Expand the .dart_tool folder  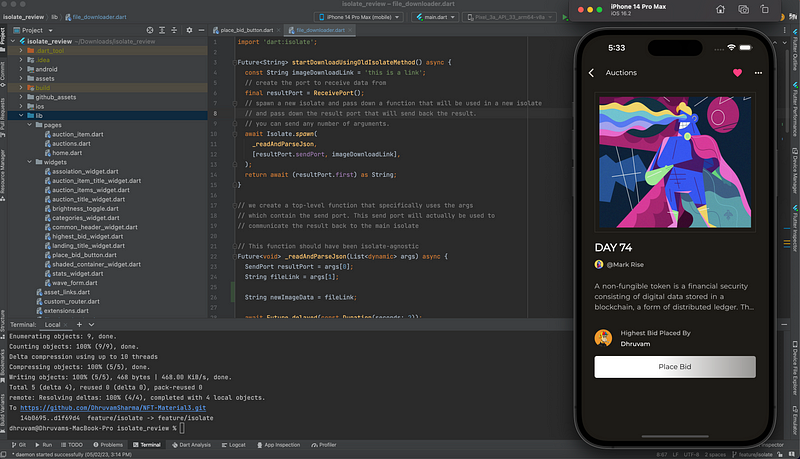point(21,50)
